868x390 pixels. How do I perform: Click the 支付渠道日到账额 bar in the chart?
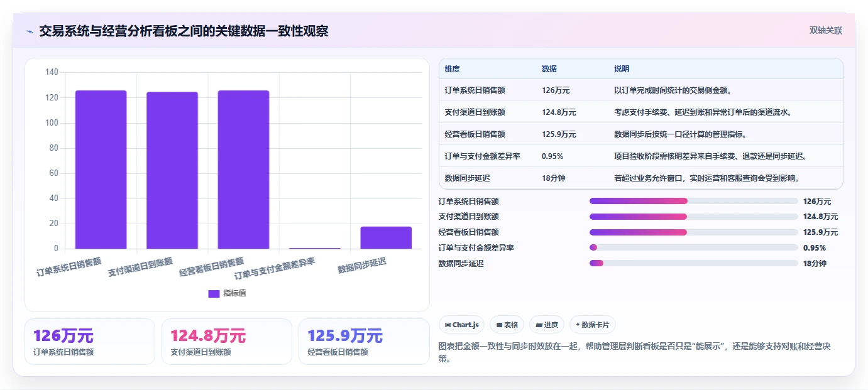point(172,170)
